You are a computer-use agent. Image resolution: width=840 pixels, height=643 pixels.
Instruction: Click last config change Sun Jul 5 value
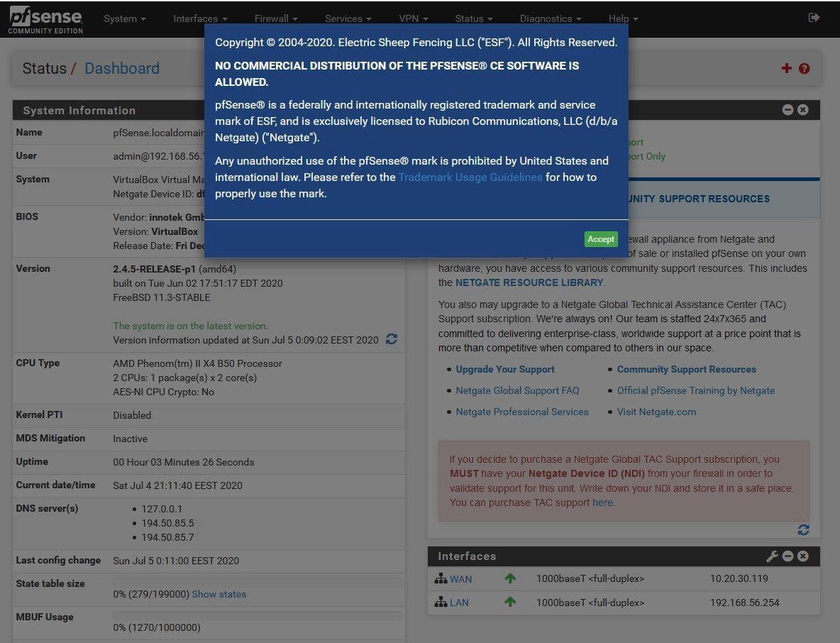coord(176,561)
